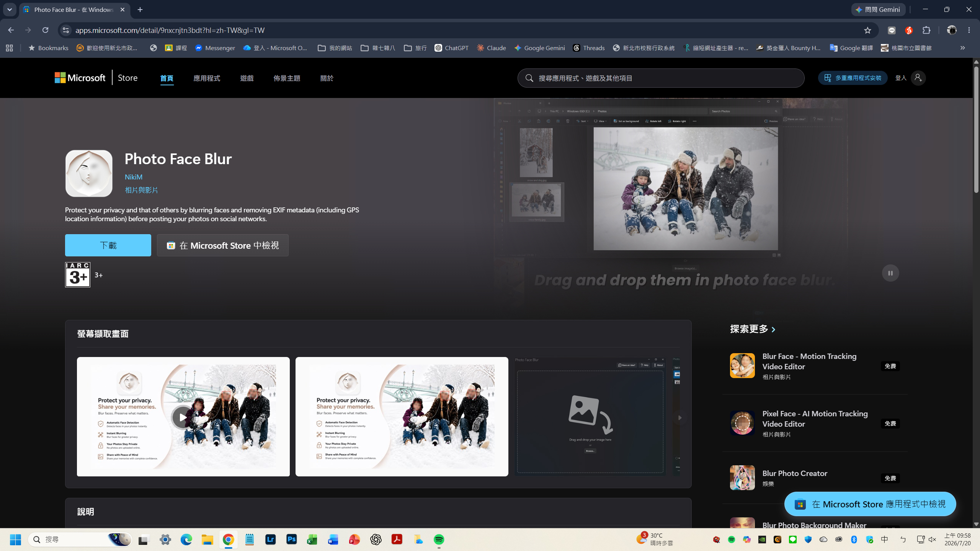Screen dimensions: 980x551
Task: Expand the 探索更多 section chevron
Action: (773, 329)
